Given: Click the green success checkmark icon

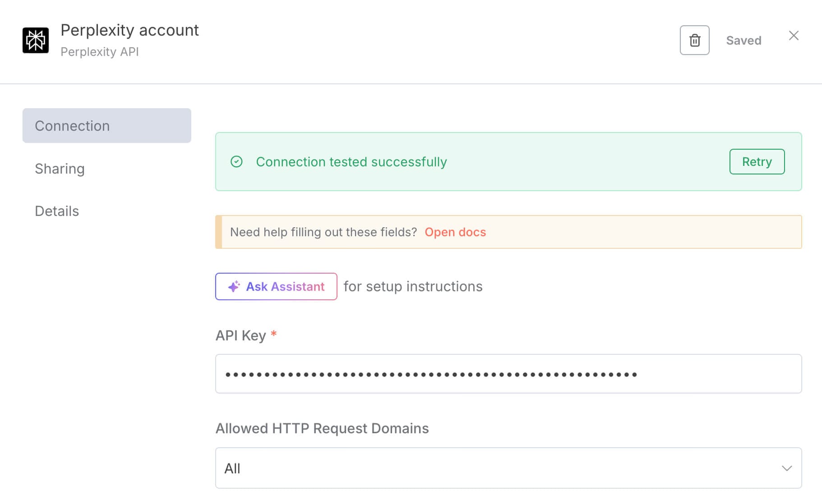Looking at the screenshot, I should 236,162.
